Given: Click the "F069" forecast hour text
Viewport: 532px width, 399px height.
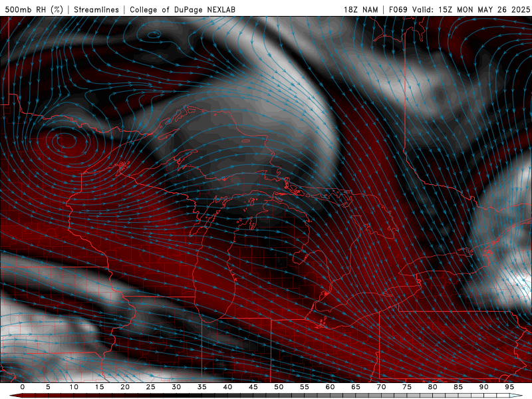Looking at the screenshot, I should tap(398, 9).
